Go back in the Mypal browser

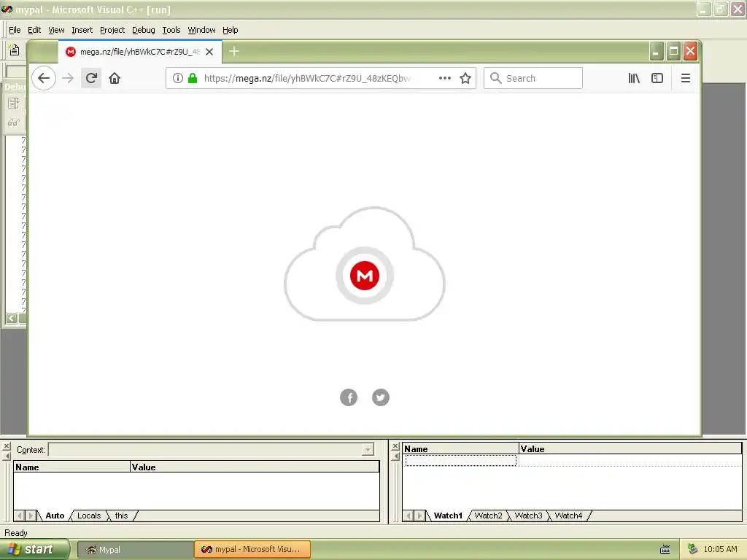pyautogui.click(x=44, y=78)
